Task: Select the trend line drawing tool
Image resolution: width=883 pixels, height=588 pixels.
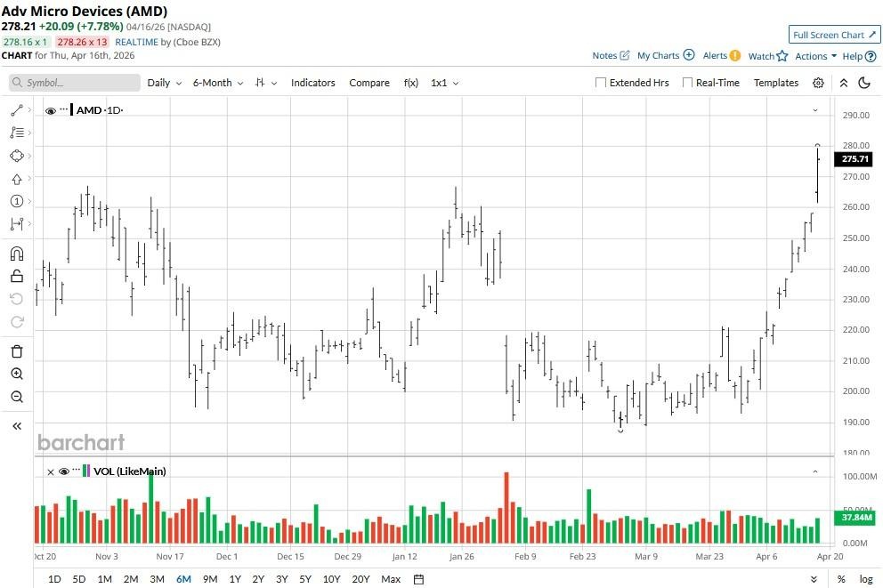Action: pyautogui.click(x=16, y=110)
